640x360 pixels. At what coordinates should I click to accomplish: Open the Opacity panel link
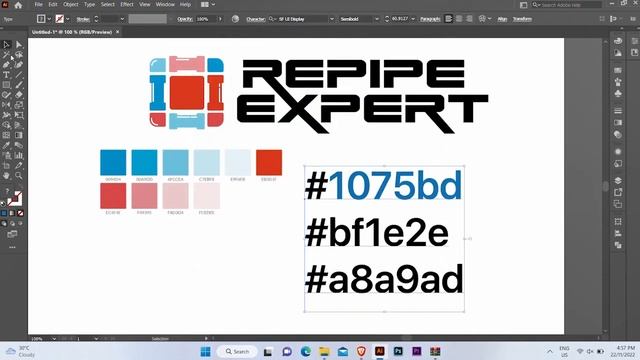[x=185, y=19]
